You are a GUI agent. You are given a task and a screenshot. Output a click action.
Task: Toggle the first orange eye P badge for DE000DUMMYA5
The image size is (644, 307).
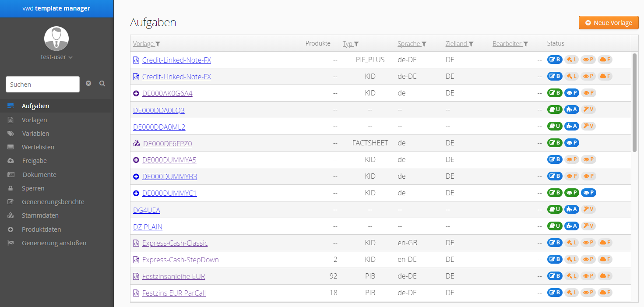pyautogui.click(x=571, y=159)
